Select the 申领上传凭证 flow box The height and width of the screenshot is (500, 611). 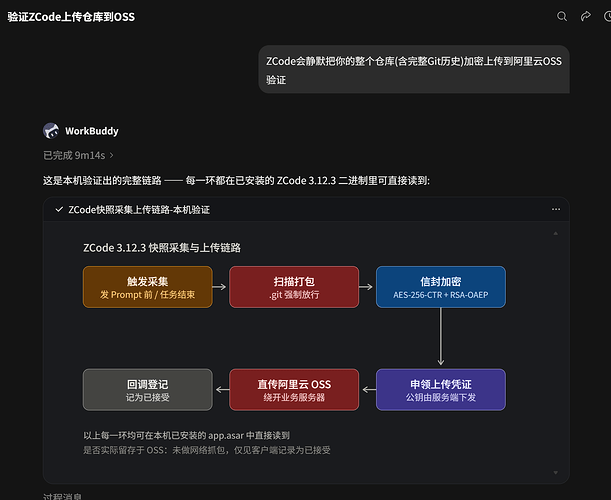coord(441,390)
